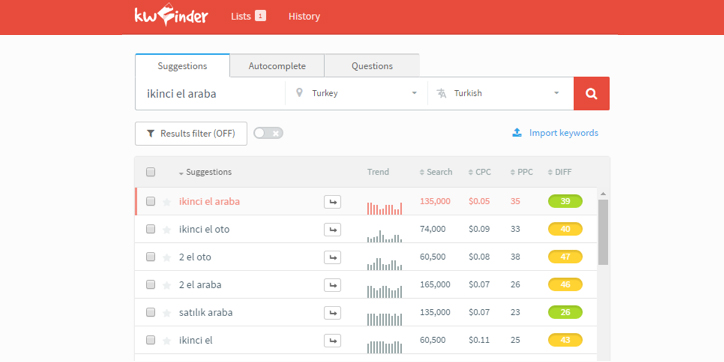Switch to the Autocomplete tab
This screenshot has width=724, height=362.
(277, 66)
